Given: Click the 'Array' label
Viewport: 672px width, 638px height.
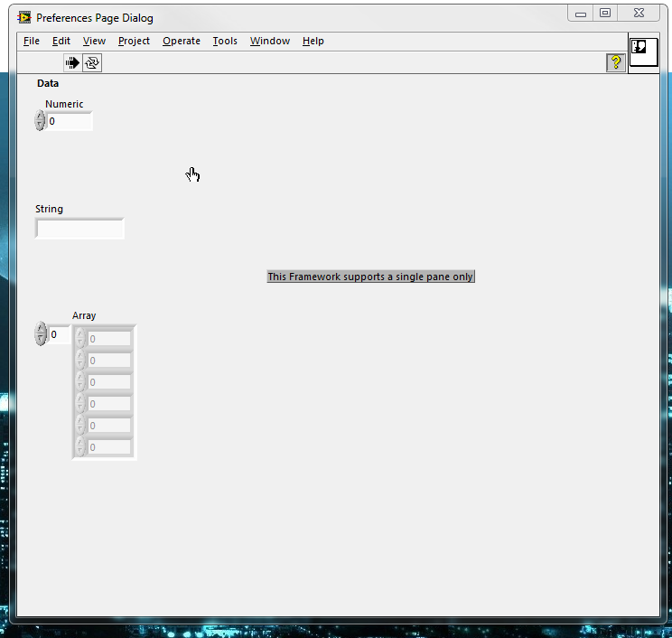Looking at the screenshot, I should pos(84,315).
